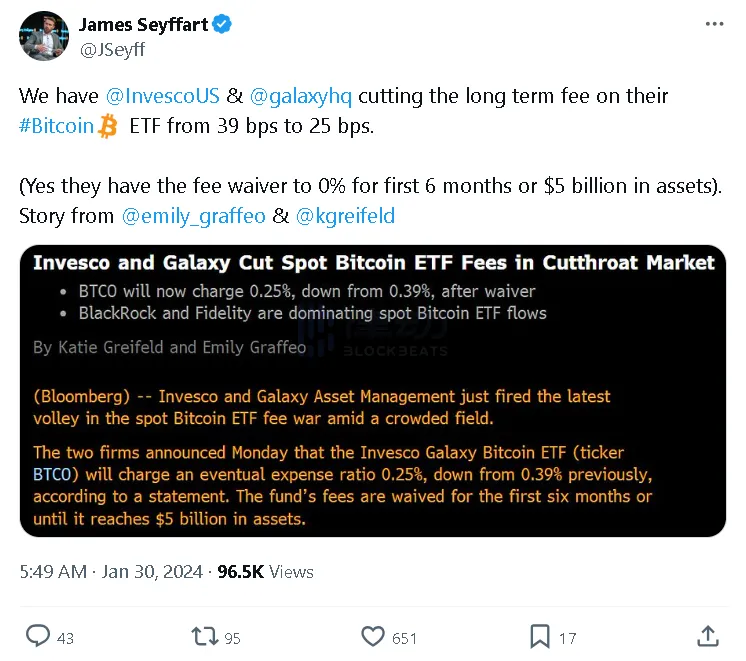Image resolution: width=746 pixels, height=661 pixels.
Task: Bookmark this tweet
Action: point(539,636)
